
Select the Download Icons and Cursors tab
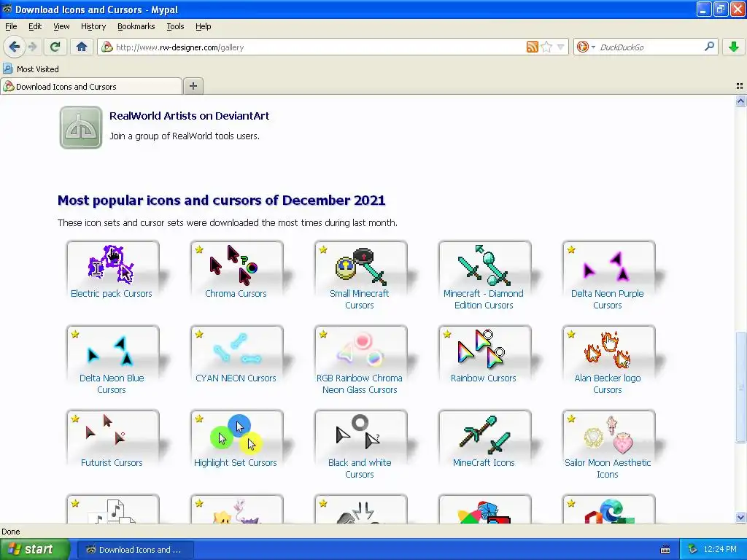tap(91, 87)
